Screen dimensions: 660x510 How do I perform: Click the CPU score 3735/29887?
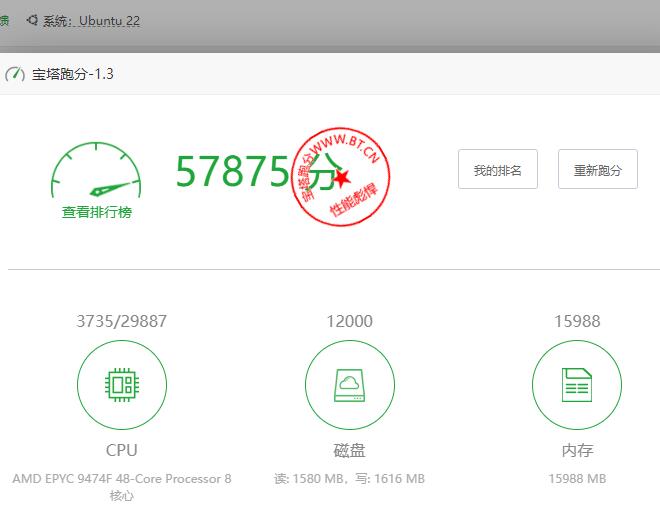[122, 321]
